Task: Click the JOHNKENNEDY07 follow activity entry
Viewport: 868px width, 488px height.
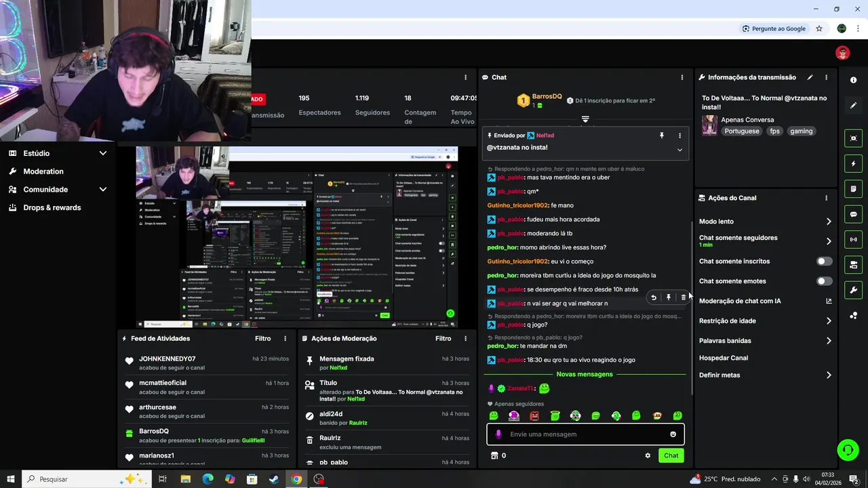Action: pos(207,363)
